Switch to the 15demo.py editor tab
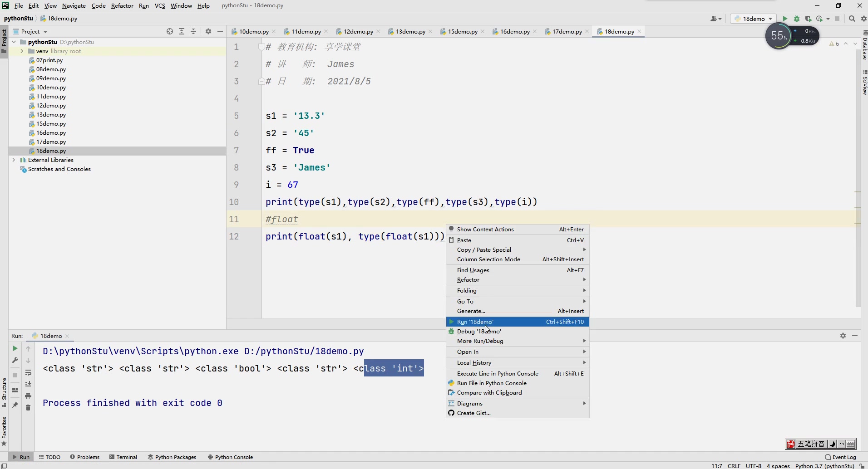 tap(462, 31)
